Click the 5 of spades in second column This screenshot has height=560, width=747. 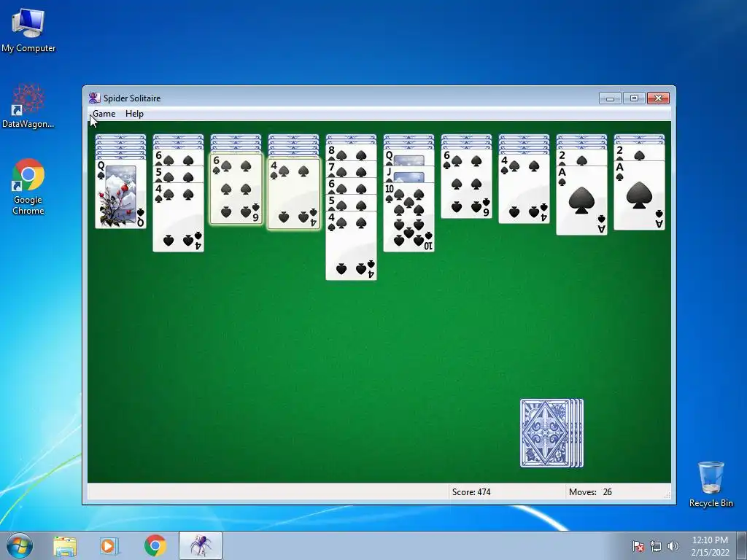(178, 175)
